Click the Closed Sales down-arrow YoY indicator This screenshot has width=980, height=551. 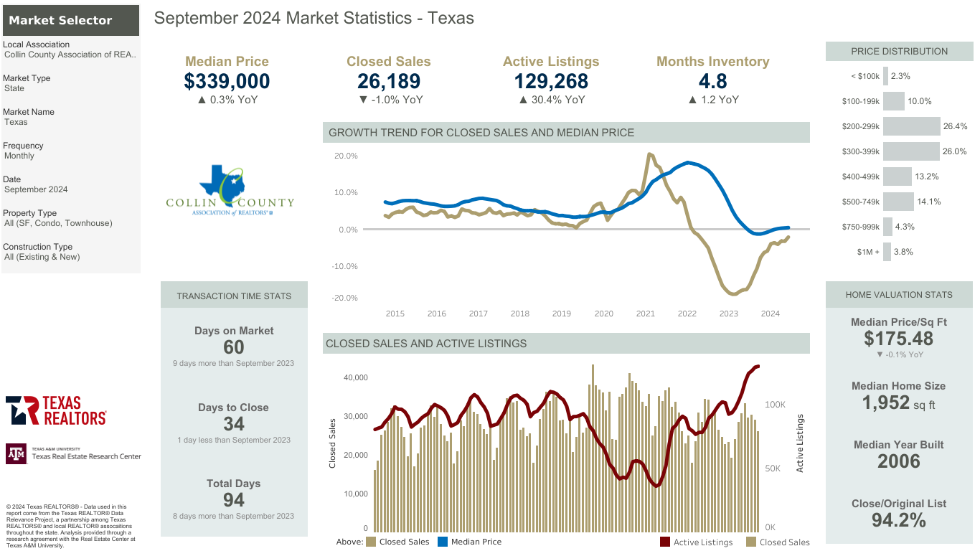363,100
